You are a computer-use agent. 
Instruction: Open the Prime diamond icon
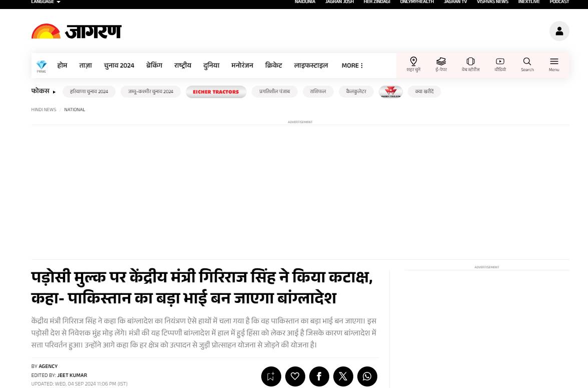(x=41, y=66)
